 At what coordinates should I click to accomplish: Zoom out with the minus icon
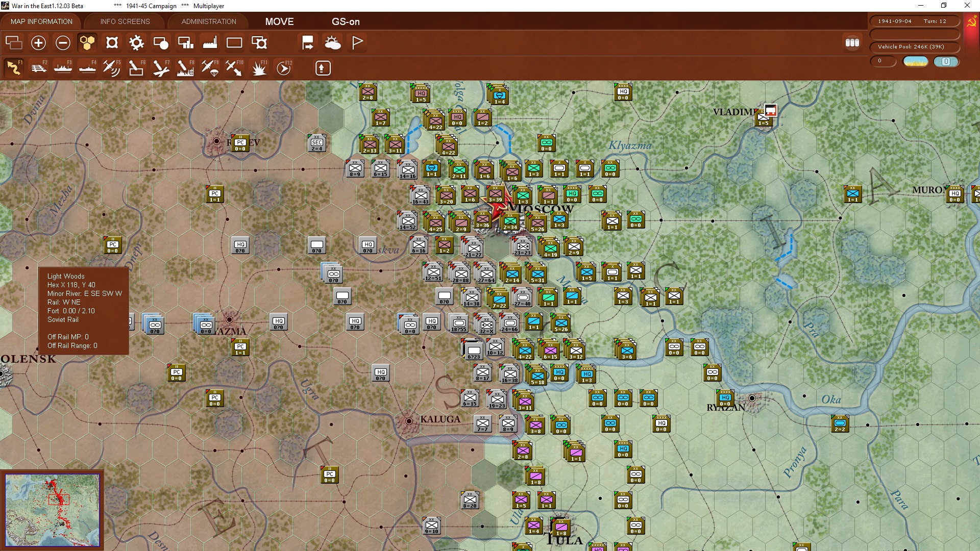[63, 43]
